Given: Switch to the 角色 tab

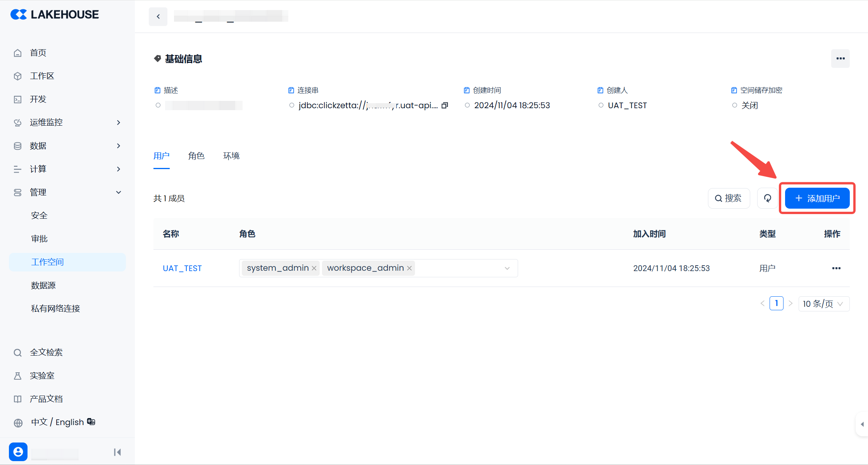Looking at the screenshot, I should pos(196,156).
